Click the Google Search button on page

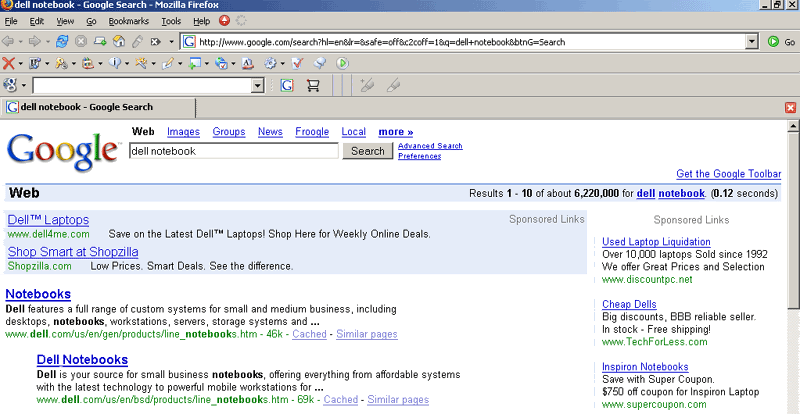point(367,151)
